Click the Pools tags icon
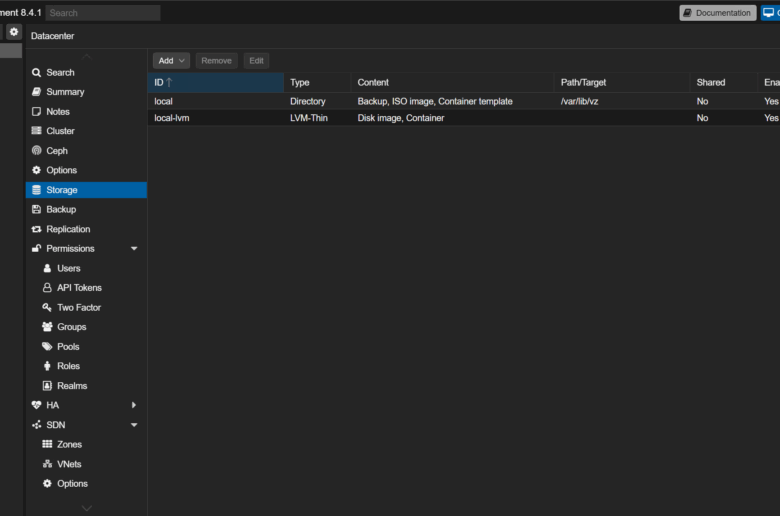The height and width of the screenshot is (516, 780). 47,346
